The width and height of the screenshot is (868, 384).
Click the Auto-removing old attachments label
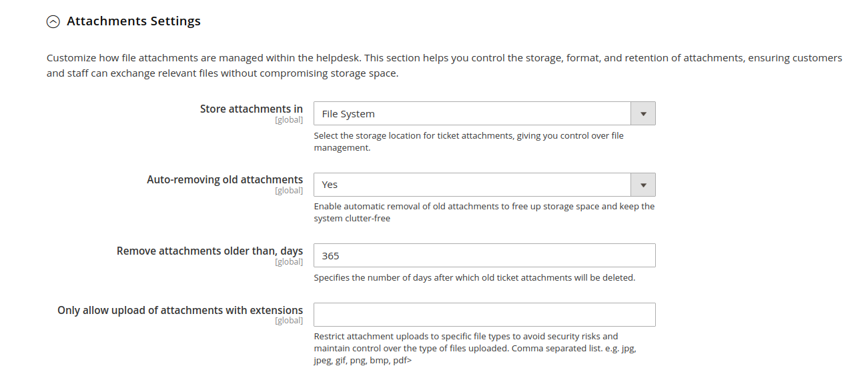point(226,179)
